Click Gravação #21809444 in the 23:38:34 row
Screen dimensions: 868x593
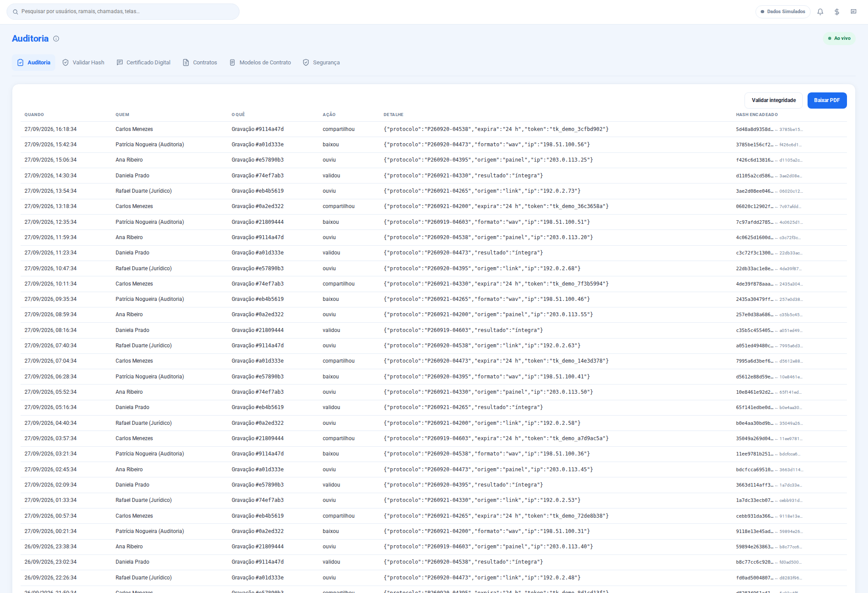point(258,547)
